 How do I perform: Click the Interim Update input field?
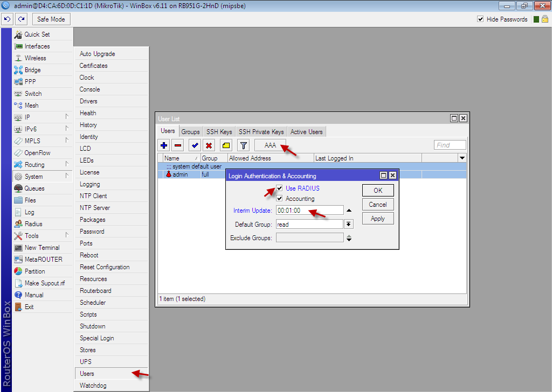[309, 210]
